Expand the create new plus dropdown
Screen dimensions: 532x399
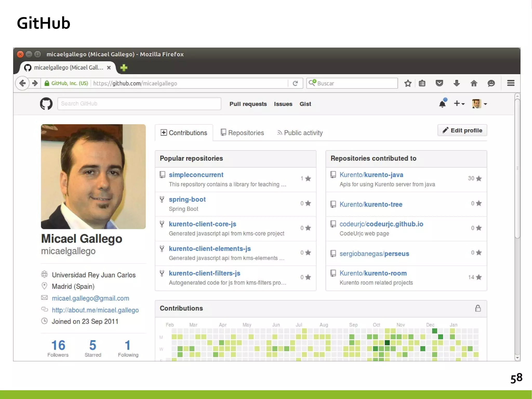(459, 103)
